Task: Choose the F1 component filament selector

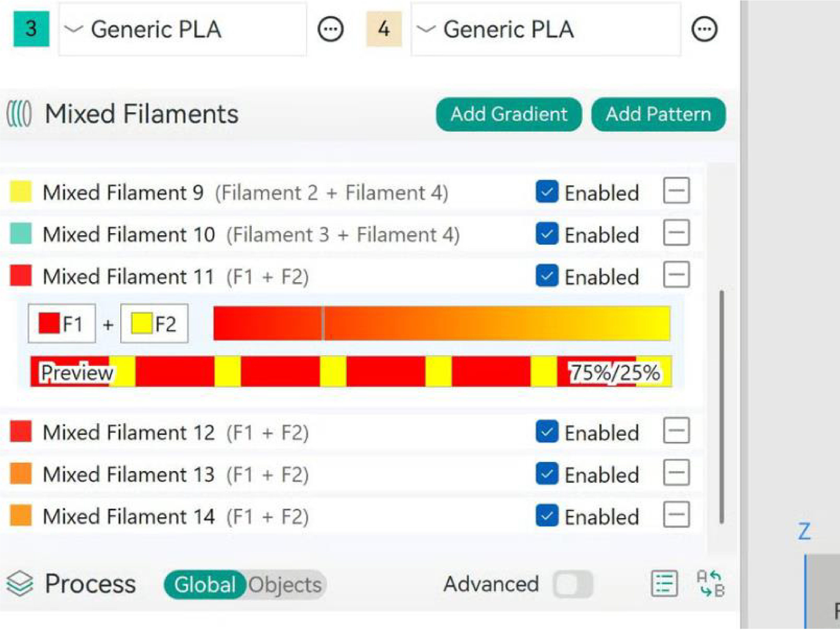Action: coord(62,324)
